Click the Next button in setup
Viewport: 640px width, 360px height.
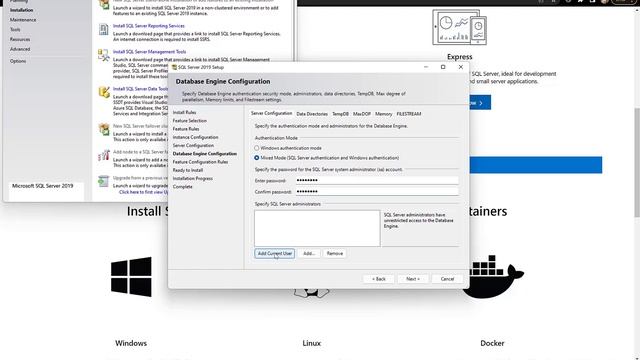point(413,279)
